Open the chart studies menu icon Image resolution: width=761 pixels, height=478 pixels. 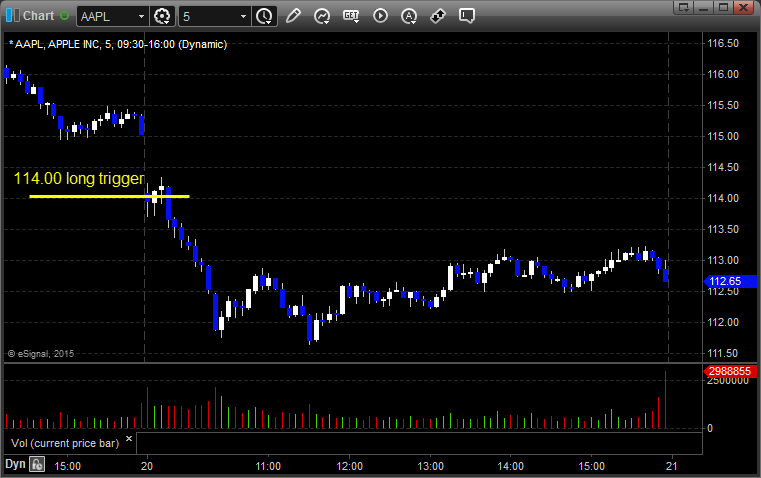(322, 16)
